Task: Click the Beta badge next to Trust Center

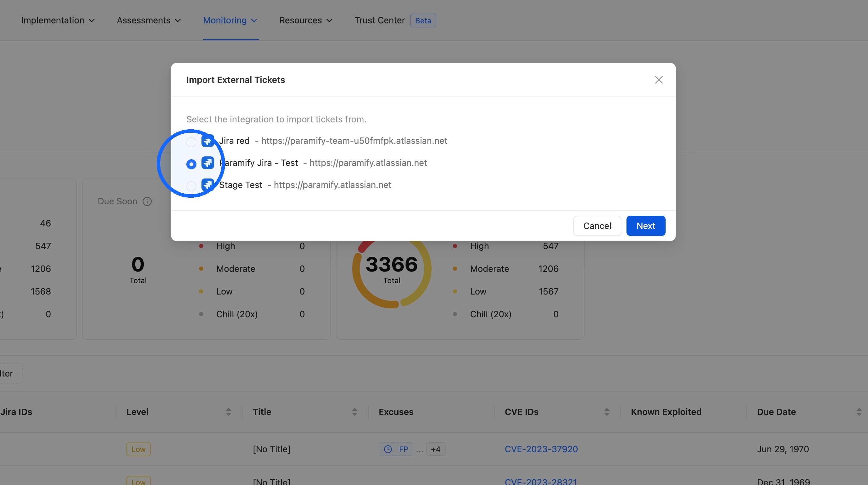Action: tap(423, 20)
